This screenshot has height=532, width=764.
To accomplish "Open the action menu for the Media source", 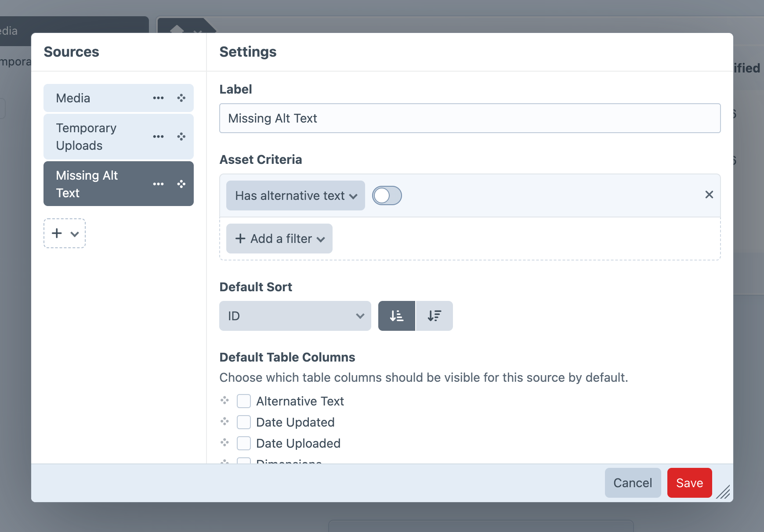I will [159, 98].
